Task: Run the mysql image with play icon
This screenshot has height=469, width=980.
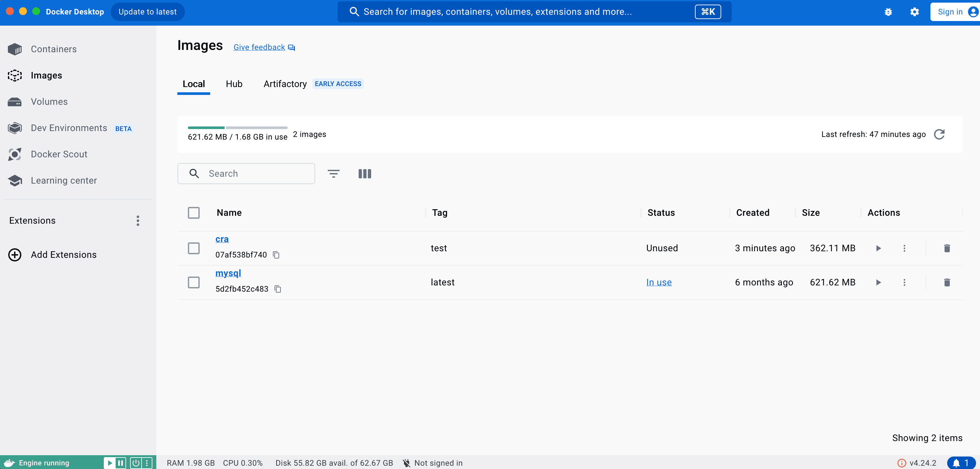Action: click(879, 282)
